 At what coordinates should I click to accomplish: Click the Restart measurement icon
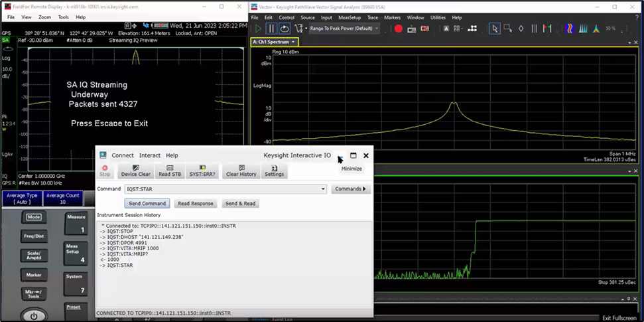click(x=285, y=29)
